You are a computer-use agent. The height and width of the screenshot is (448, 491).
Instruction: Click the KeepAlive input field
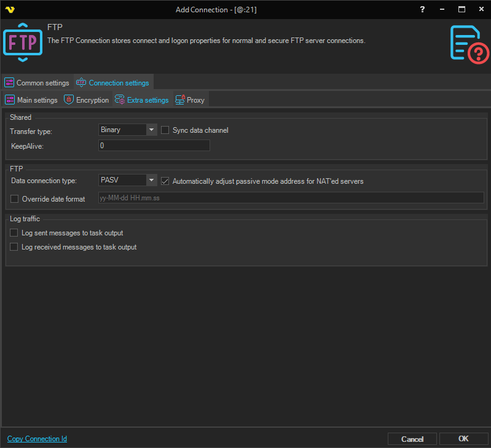[154, 146]
